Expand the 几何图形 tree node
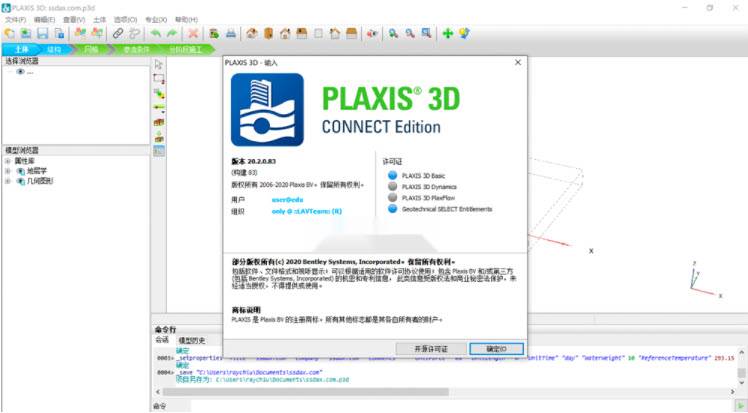 coord(8,181)
